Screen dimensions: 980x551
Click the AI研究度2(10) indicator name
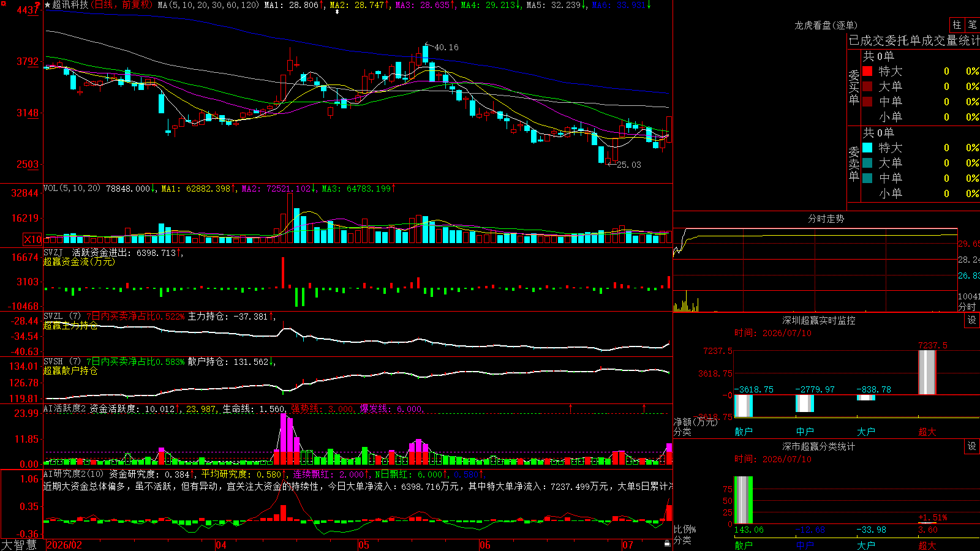click(73, 474)
